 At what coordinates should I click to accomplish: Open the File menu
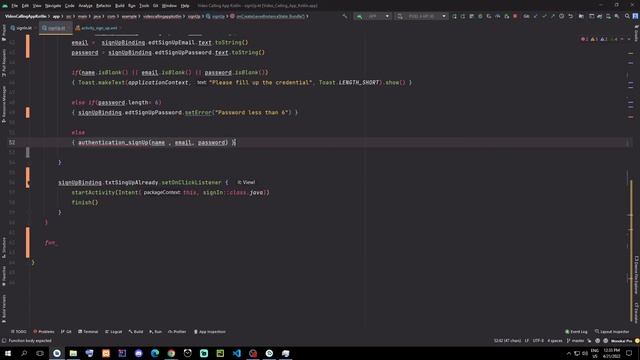(15, 6)
